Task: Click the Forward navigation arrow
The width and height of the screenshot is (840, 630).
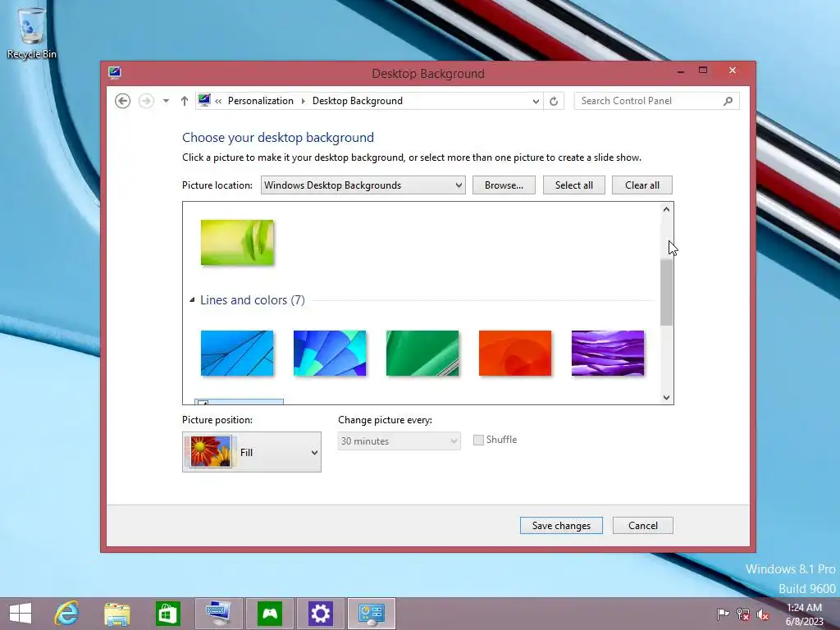Action: (x=146, y=101)
